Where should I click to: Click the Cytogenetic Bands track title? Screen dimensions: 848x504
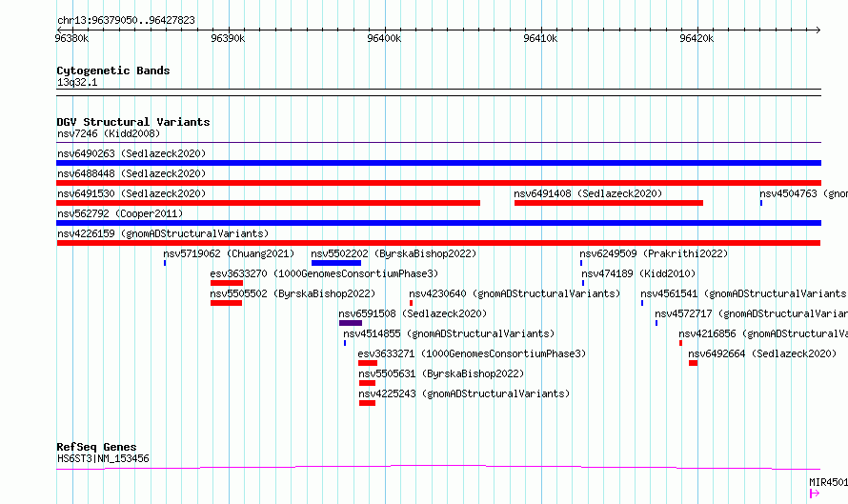[113, 71]
